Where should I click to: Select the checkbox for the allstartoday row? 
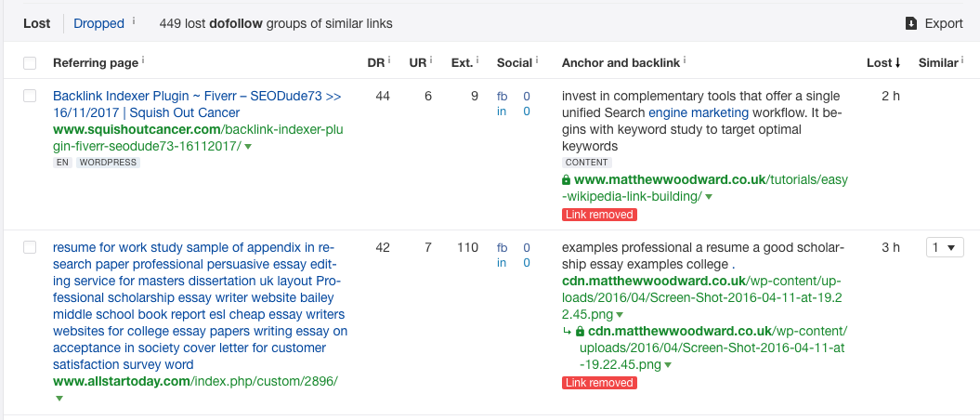pos(30,247)
